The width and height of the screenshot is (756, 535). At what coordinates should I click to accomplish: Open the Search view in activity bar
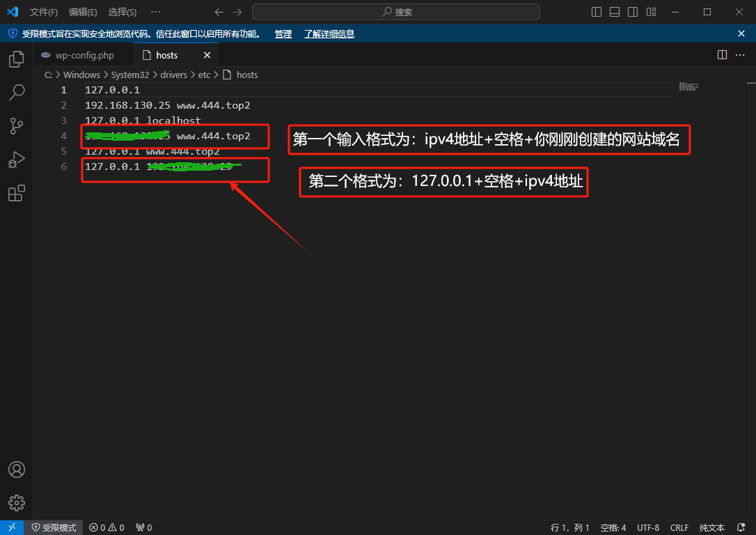[17, 93]
